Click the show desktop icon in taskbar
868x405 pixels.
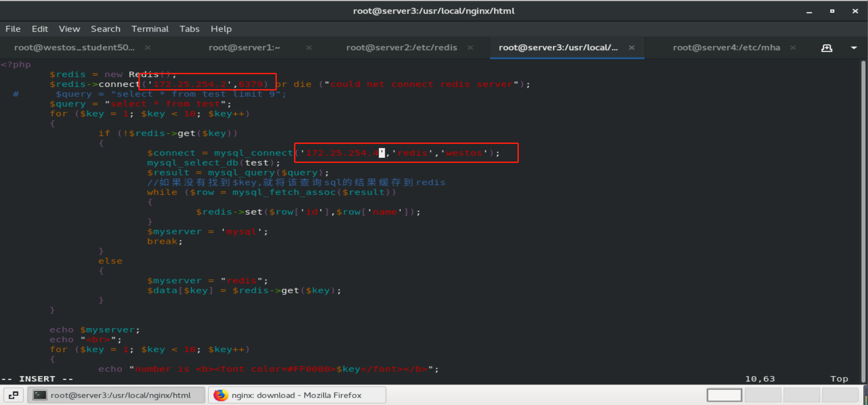coord(13,395)
